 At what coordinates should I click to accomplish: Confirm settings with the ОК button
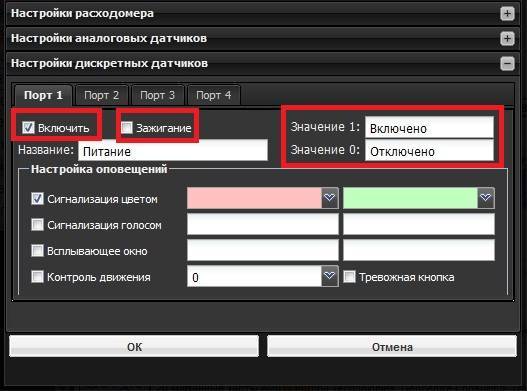[x=134, y=346]
